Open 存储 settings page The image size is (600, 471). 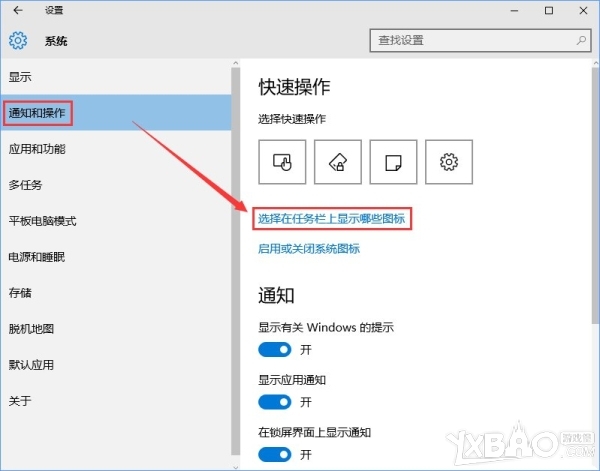click(116, 293)
